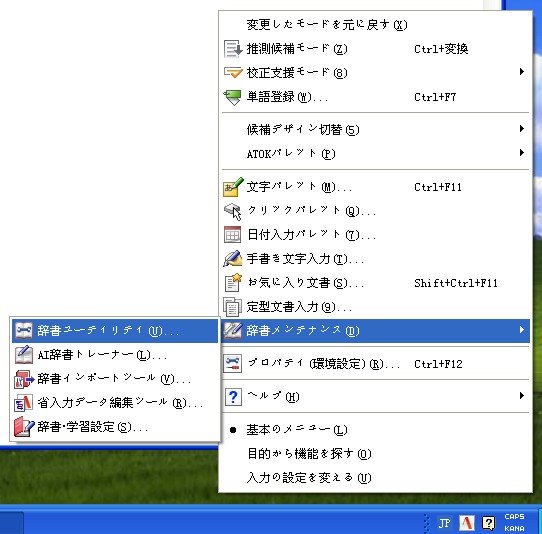Click the 単語登録 green tag icon
This screenshot has width=542, height=534.
coord(233,97)
